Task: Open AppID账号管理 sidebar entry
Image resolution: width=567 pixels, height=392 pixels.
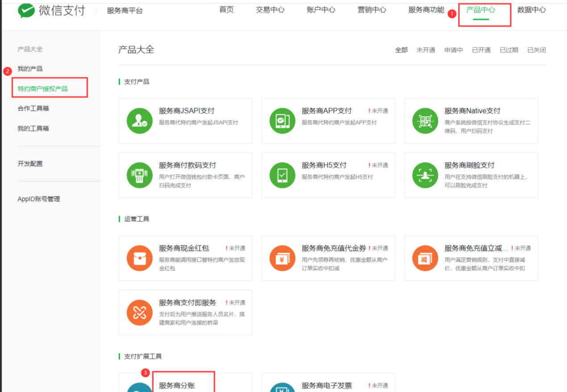Action: pyautogui.click(x=38, y=199)
